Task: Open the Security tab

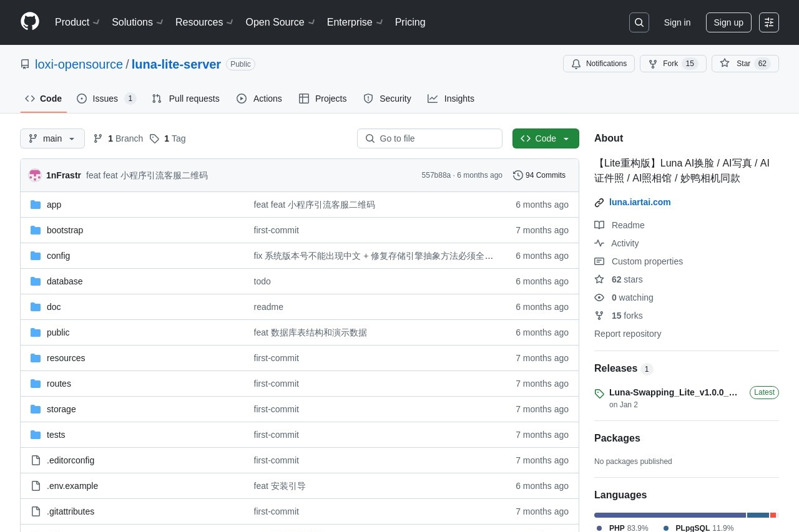Action: point(387,99)
